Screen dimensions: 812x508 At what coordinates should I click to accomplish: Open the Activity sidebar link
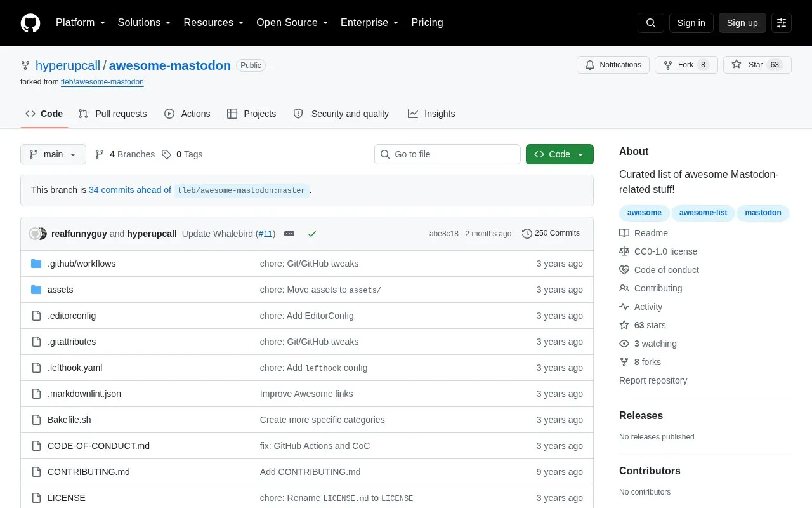click(x=641, y=307)
